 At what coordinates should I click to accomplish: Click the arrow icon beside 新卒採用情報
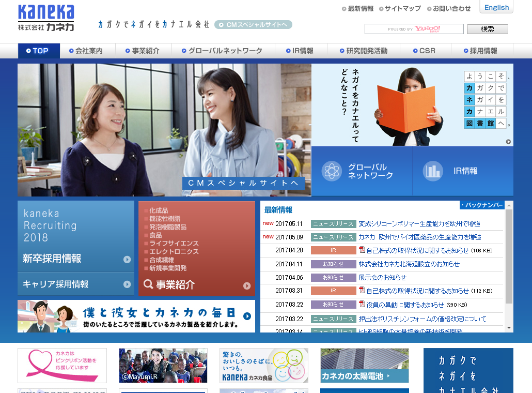(127, 260)
